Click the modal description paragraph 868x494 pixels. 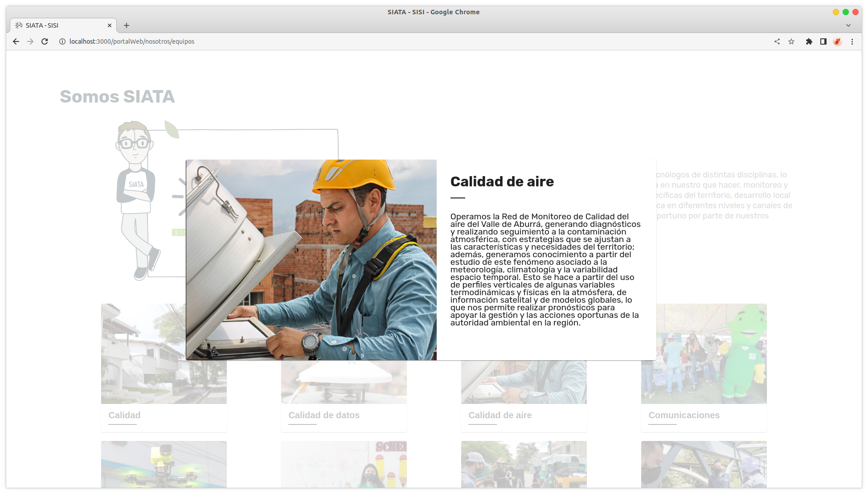pos(545,270)
